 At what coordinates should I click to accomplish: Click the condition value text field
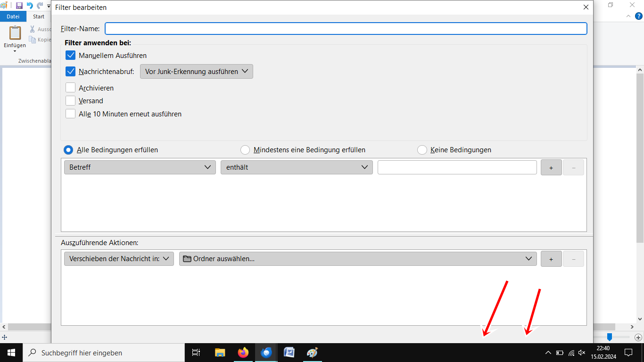tap(457, 167)
